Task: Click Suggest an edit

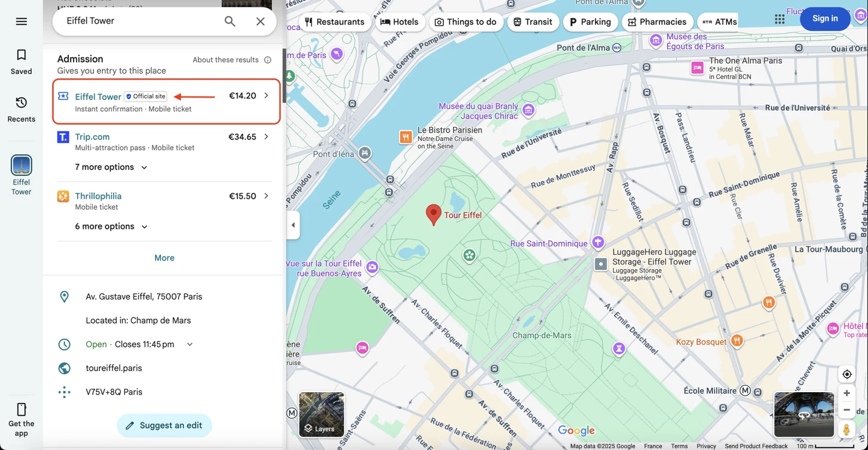Action: (x=165, y=425)
